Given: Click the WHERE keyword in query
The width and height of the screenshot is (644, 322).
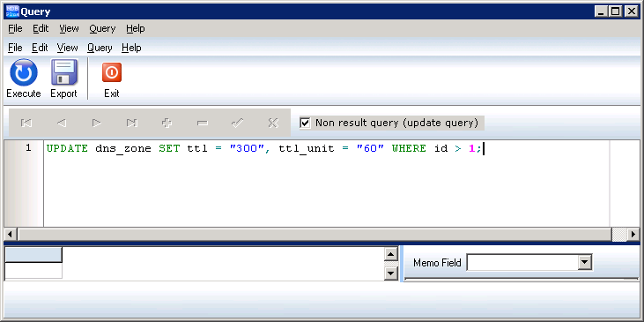Looking at the screenshot, I should pyautogui.click(x=409, y=148).
